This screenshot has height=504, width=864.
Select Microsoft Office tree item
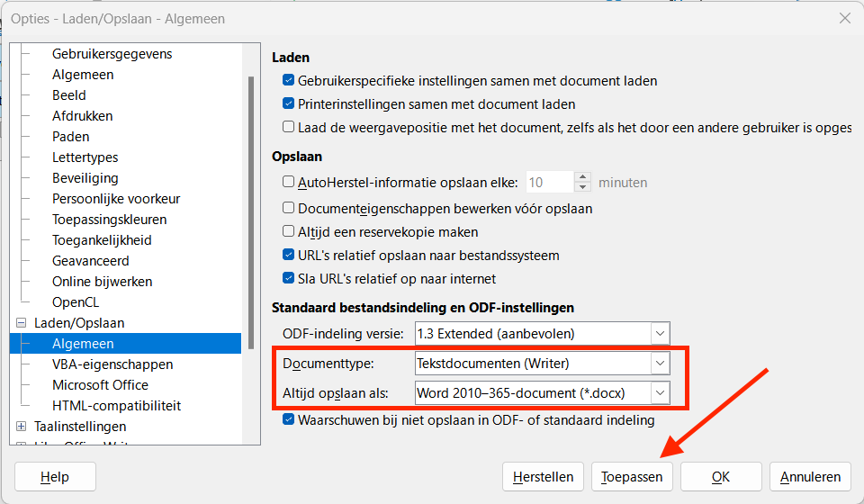100,385
